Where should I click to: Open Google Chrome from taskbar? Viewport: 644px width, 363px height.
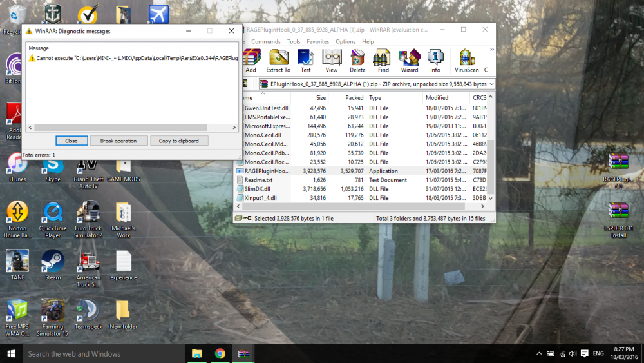pos(220,353)
